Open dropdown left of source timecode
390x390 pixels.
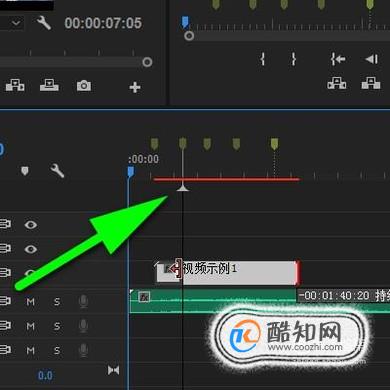click(16, 23)
